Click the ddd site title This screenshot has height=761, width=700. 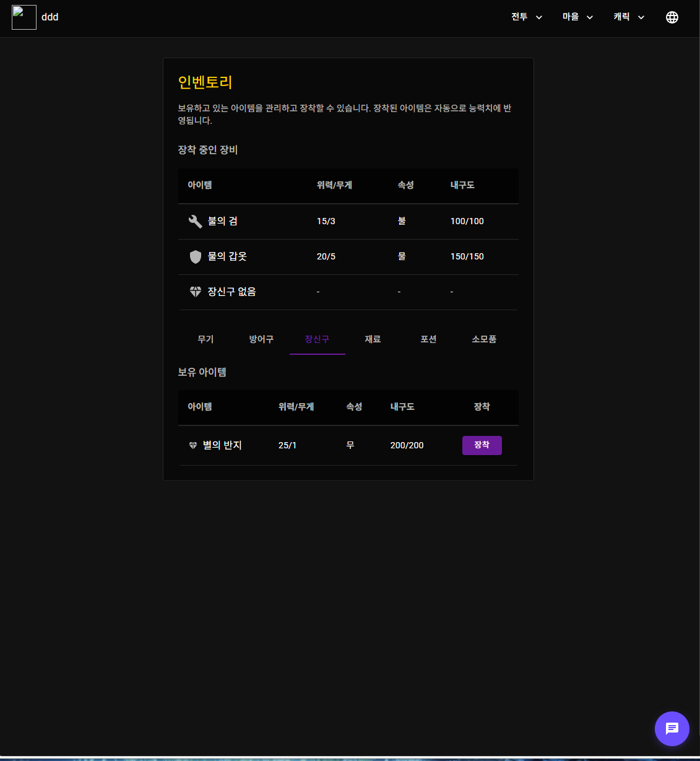click(x=50, y=17)
